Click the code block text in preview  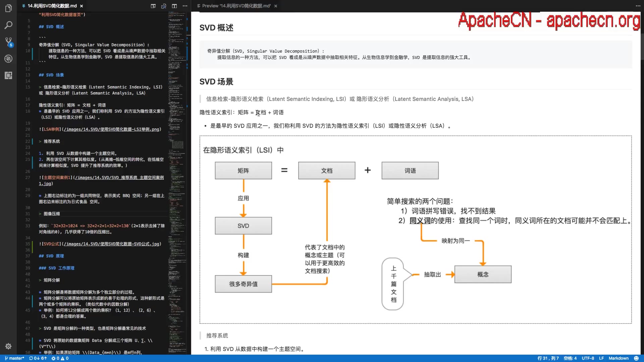pyautogui.click(x=339, y=54)
